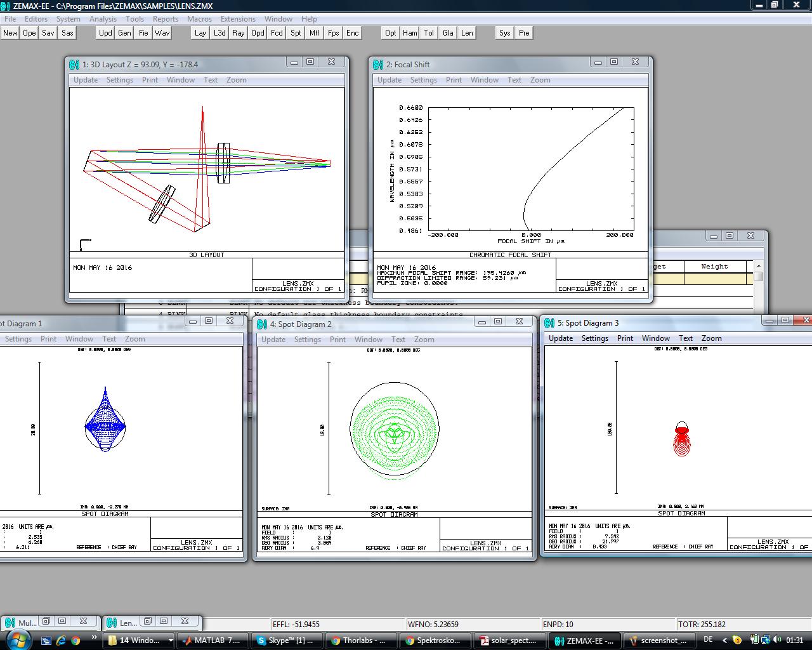Save the lens using the Sav toolbar icon
The width and height of the screenshot is (812, 650).
tap(48, 32)
